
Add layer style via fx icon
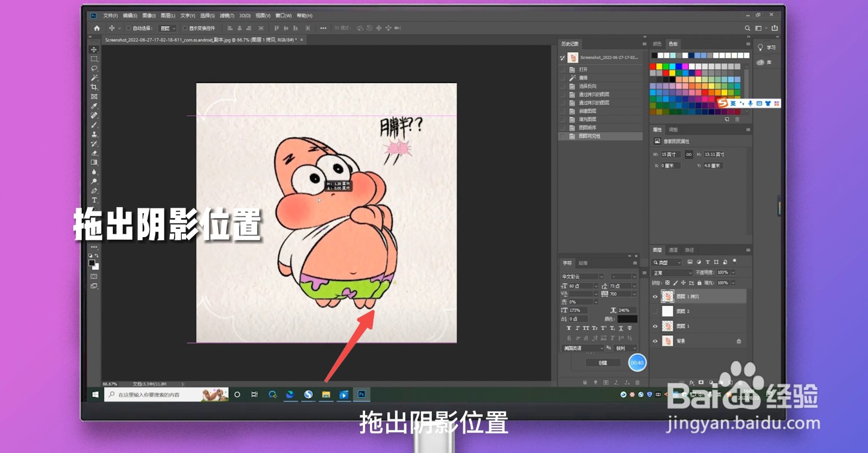(692, 382)
